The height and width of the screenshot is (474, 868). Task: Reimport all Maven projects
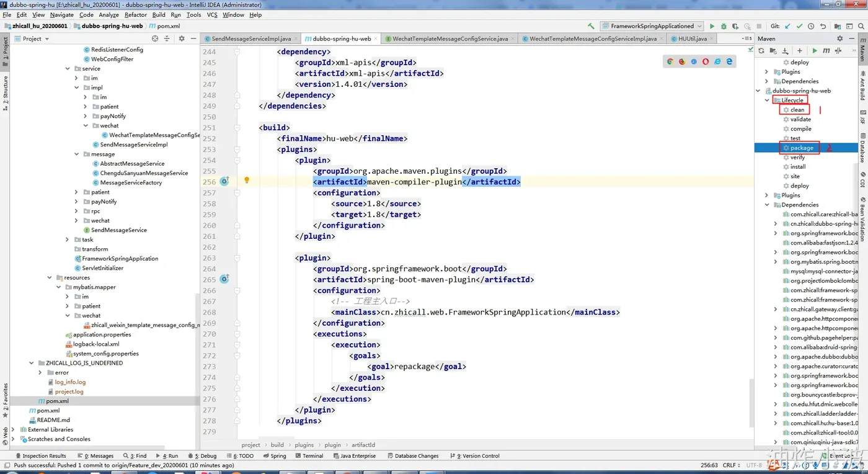coord(761,51)
